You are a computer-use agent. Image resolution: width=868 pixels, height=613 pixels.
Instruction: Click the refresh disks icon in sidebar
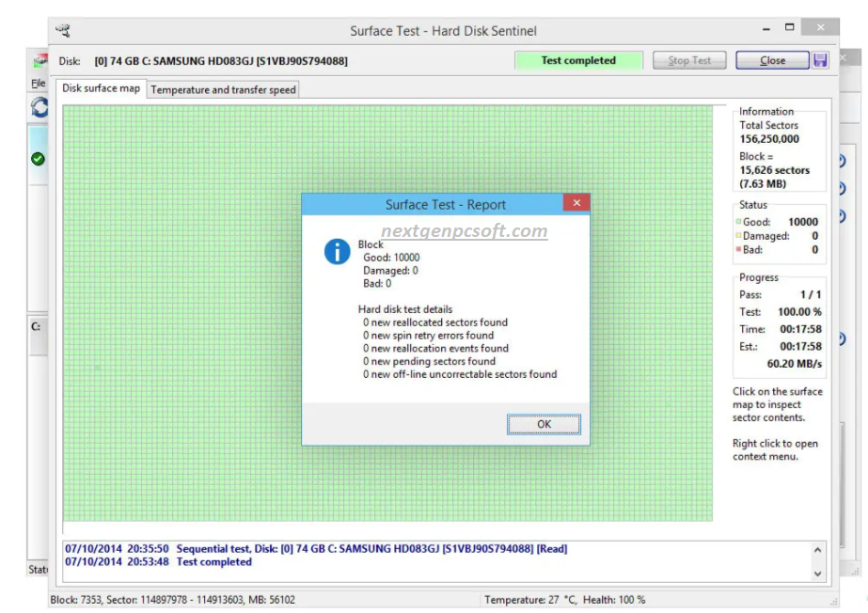tap(38, 107)
